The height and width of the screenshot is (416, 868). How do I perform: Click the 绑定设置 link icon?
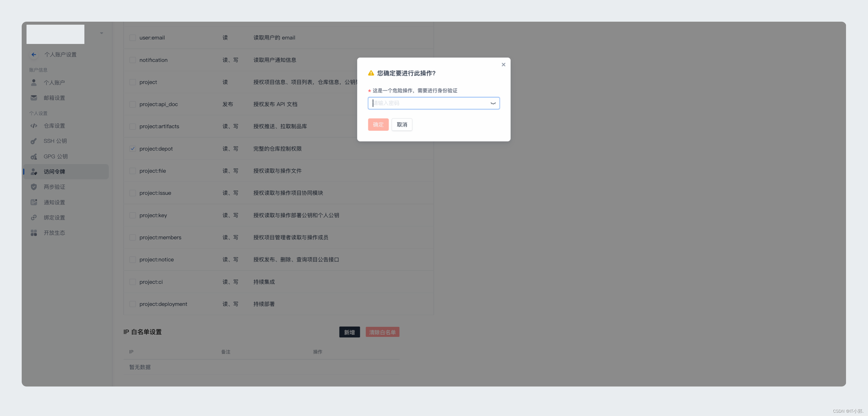click(x=34, y=217)
